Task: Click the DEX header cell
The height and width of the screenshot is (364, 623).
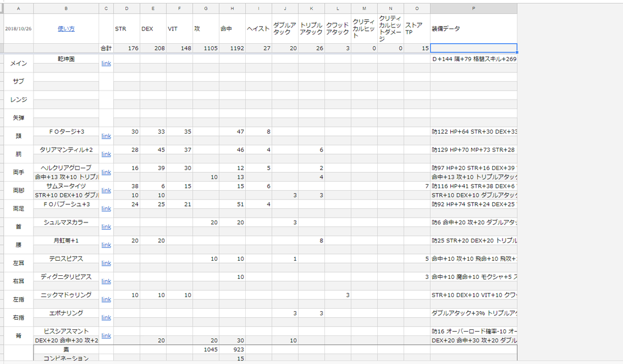Action: [x=153, y=29]
